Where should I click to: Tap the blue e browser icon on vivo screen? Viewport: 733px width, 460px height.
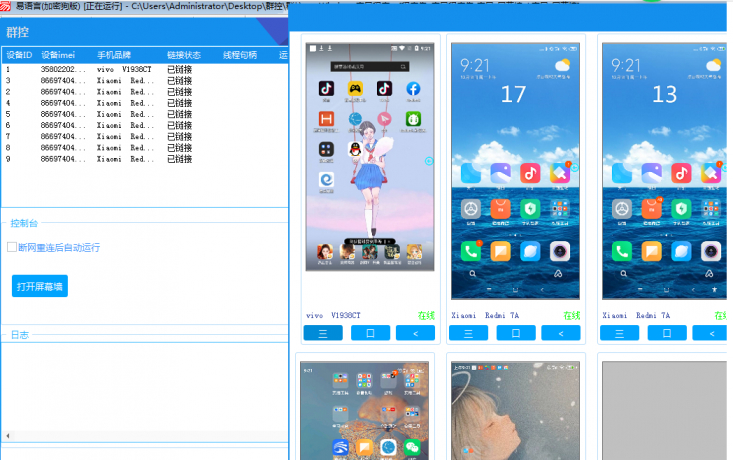pos(326,180)
